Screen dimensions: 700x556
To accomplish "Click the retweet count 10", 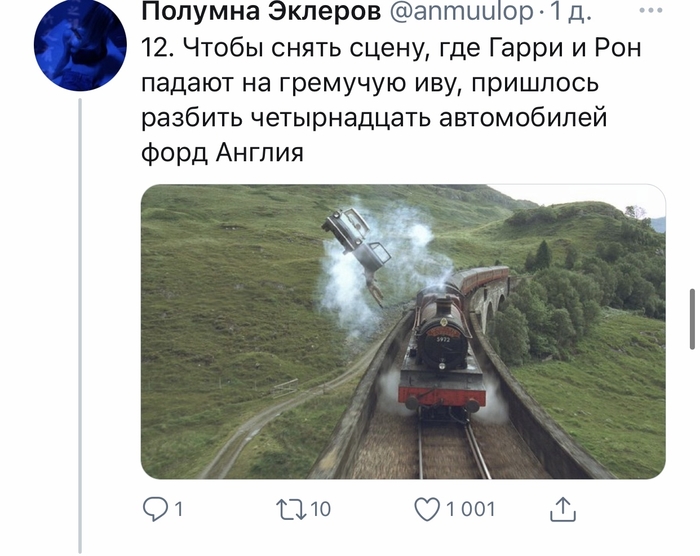I will tap(321, 510).
